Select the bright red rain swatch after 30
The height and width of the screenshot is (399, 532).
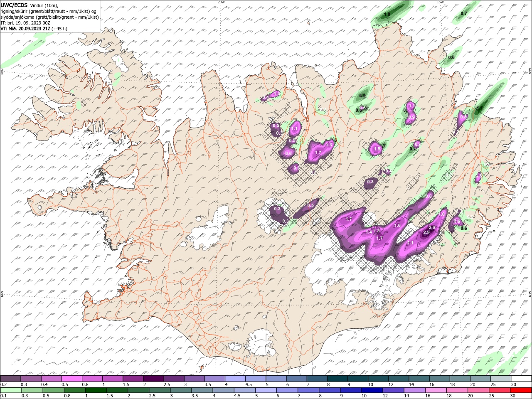(520, 390)
